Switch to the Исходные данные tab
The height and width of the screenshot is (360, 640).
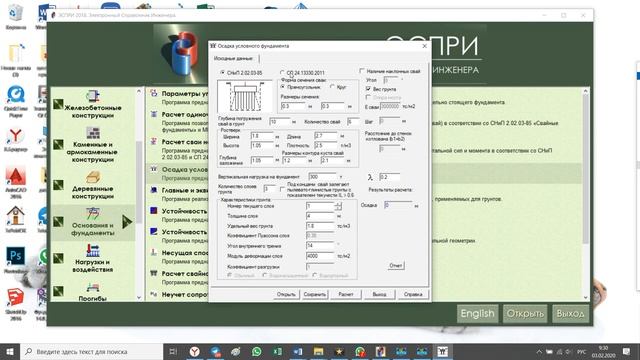coord(233,58)
